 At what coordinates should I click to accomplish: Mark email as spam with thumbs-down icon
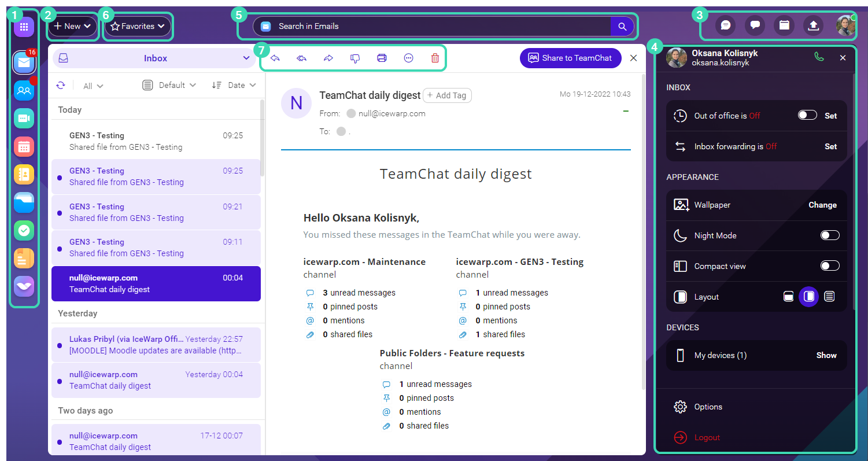click(355, 58)
